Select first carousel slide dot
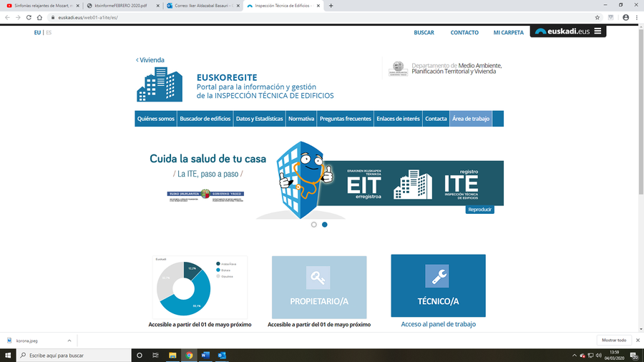 pos(314,225)
